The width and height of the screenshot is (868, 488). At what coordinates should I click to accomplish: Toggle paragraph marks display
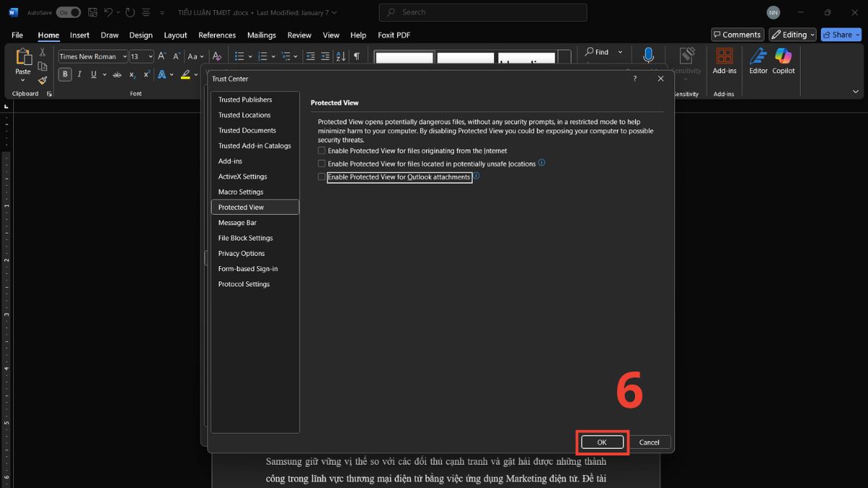tap(357, 56)
